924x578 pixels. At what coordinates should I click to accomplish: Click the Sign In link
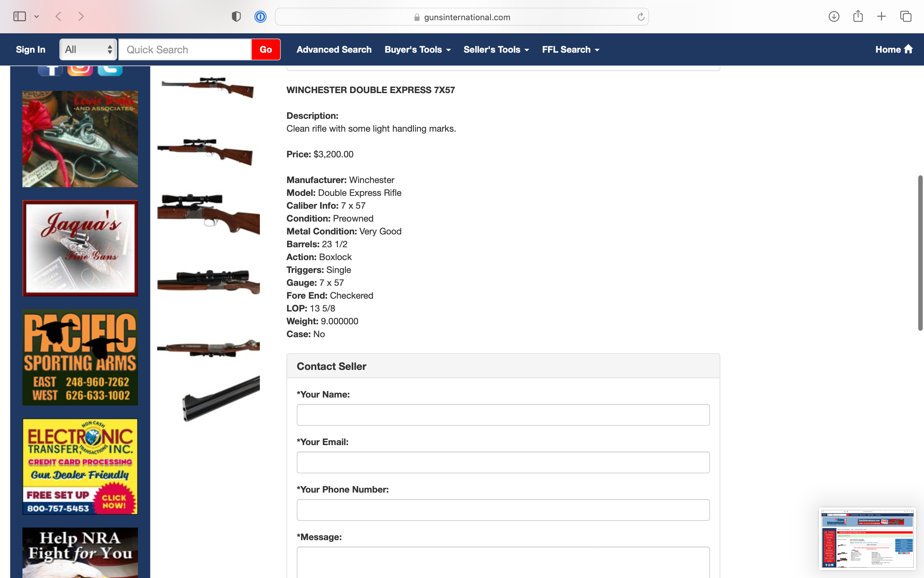coord(30,49)
